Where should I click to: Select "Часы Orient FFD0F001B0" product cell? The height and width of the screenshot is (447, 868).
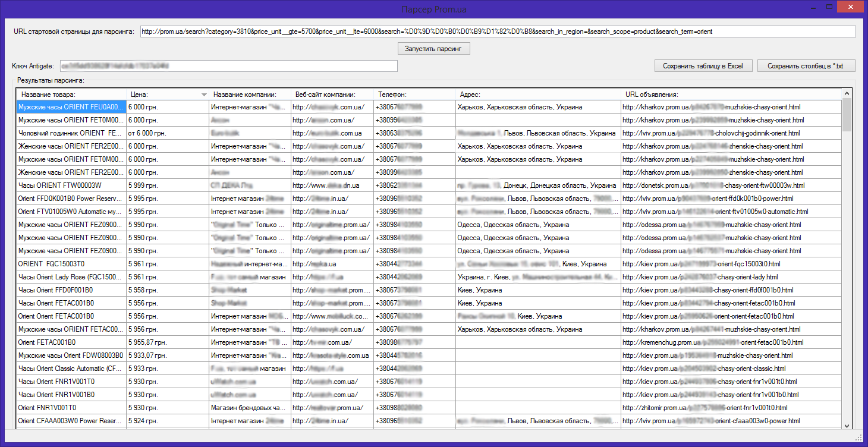click(x=71, y=290)
